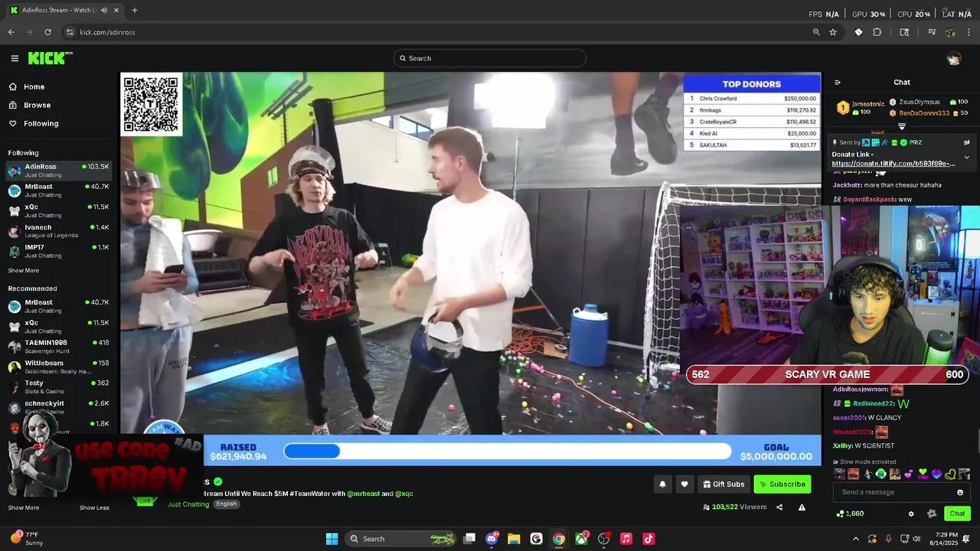Bookmark this page star icon
The height and width of the screenshot is (551, 980).
coord(832,32)
